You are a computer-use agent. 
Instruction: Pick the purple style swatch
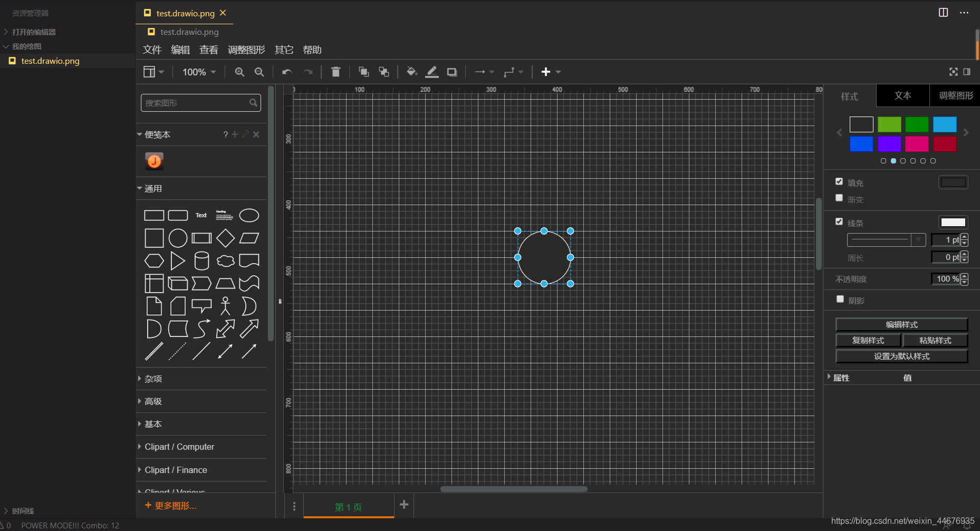889,143
